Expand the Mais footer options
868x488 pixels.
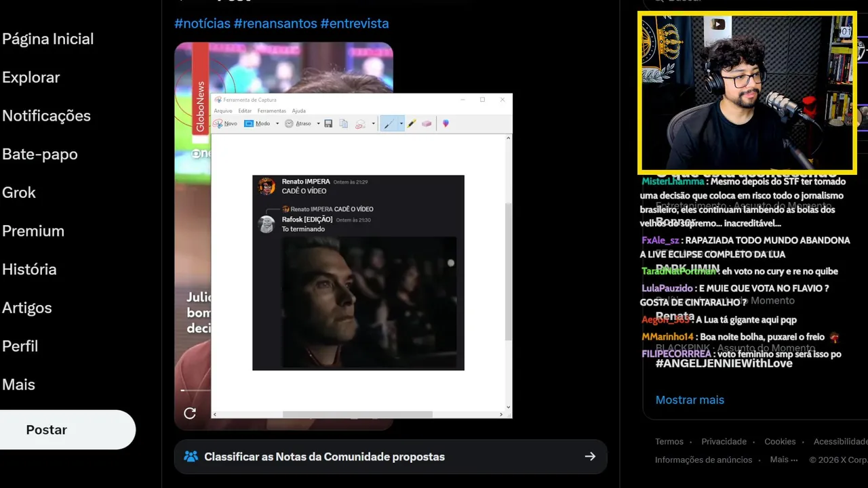[x=783, y=460]
